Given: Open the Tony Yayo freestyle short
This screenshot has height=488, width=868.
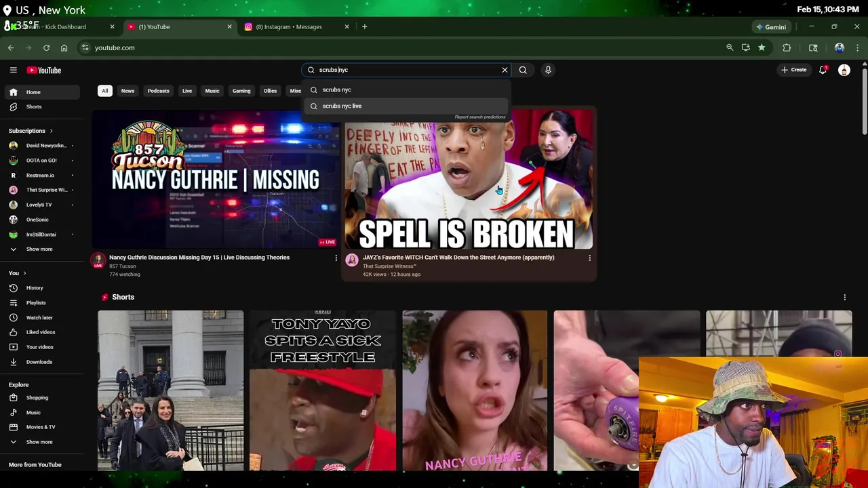Looking at the screenshot, I should [322, 390].
